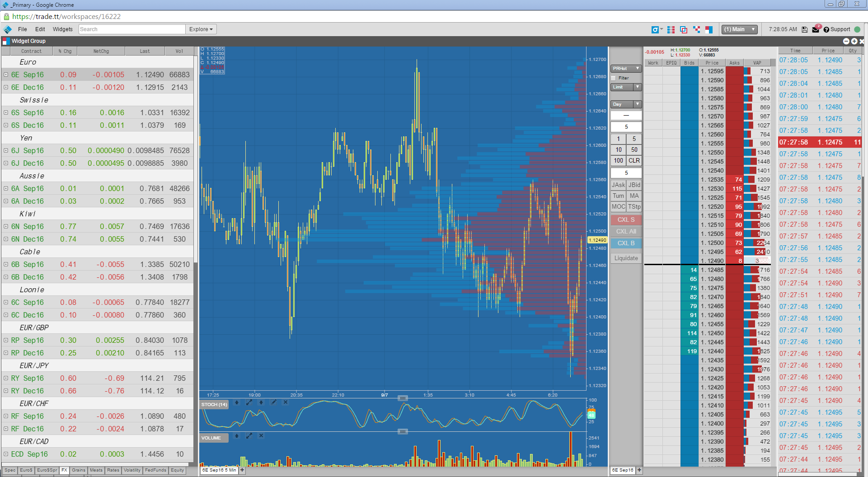Remove the VOLUME indicator
This screenshot has width=868, height=477.
click(261, 436)
